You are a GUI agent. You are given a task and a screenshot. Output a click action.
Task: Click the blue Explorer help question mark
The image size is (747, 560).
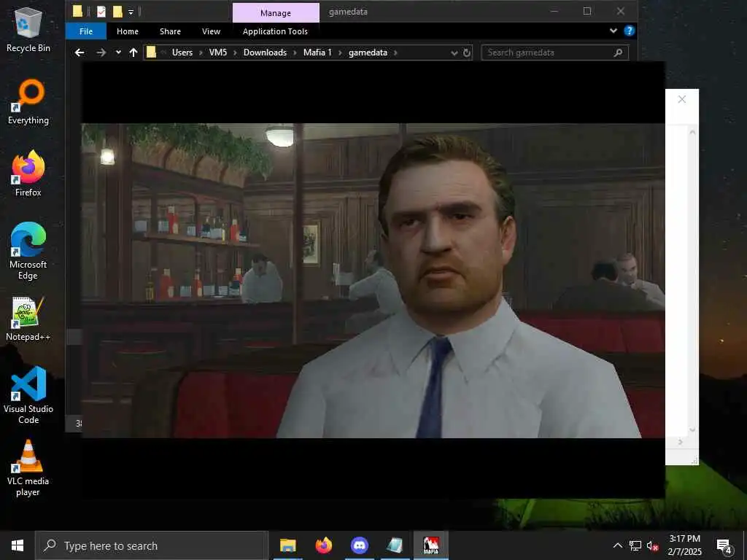click(x=630, y=31)
